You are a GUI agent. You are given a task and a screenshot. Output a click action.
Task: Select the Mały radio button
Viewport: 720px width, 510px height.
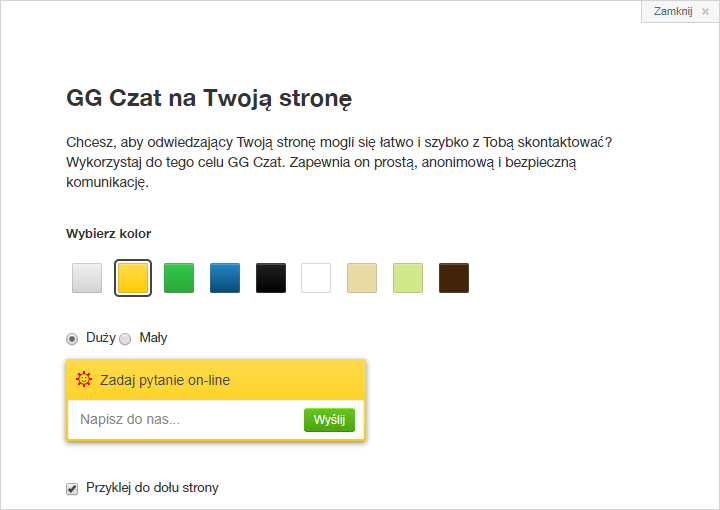pos(125,339)
